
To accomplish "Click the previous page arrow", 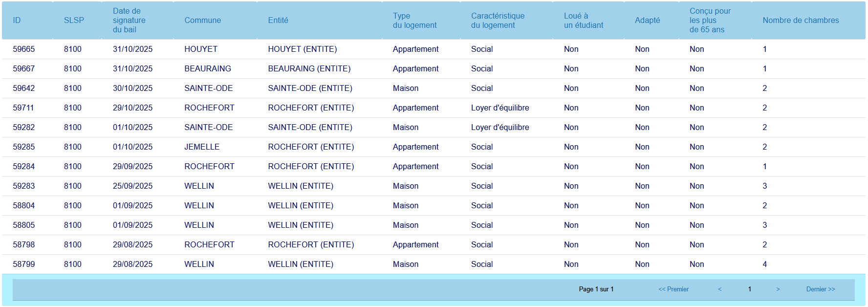I will coord(719,289).
